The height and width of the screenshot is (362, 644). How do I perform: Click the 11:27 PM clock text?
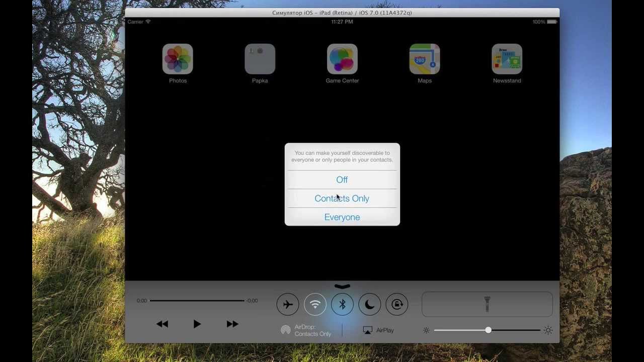pos(342,22)
